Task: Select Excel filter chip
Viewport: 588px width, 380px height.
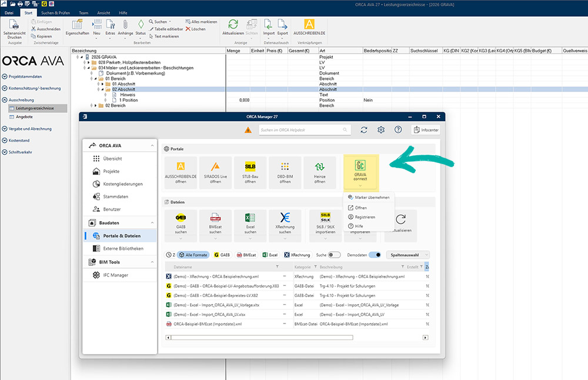Action: pyautogui.click(x=270, y=255)
